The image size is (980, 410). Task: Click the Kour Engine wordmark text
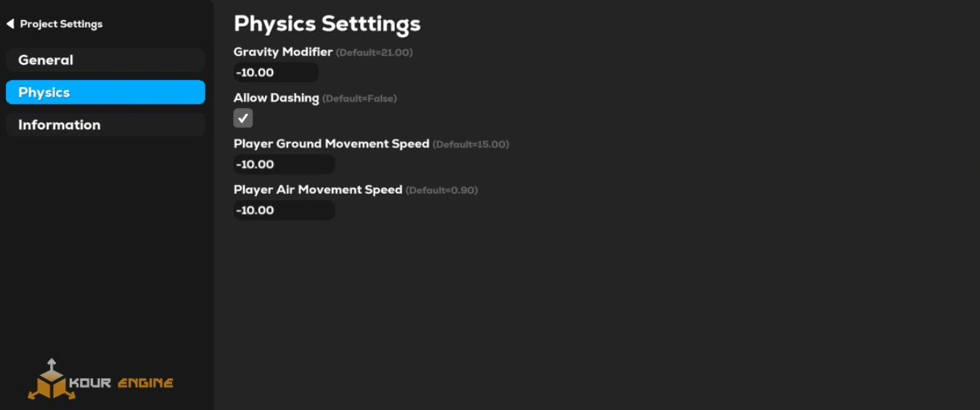click(121, 382)
